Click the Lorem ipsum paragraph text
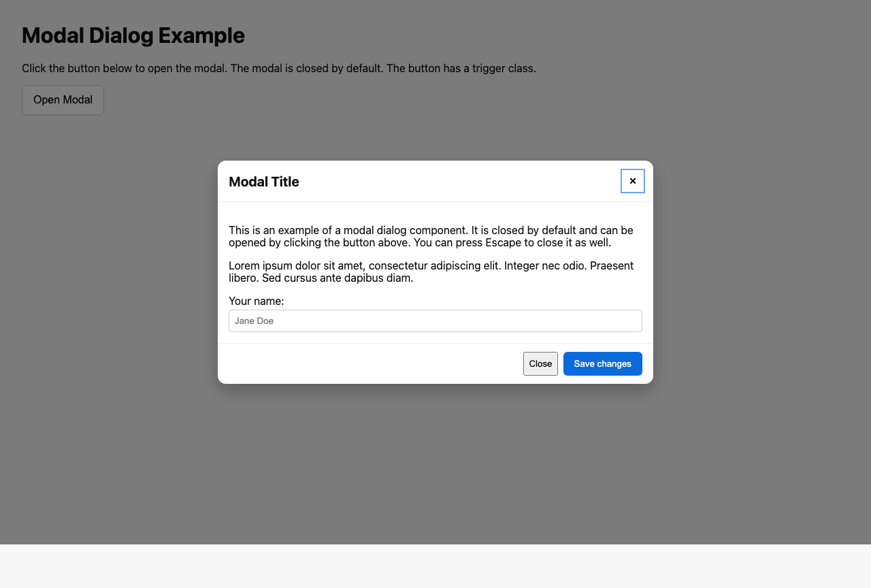Screen dimensions: 871x588 pyautogui.click(x=431, y=272)
